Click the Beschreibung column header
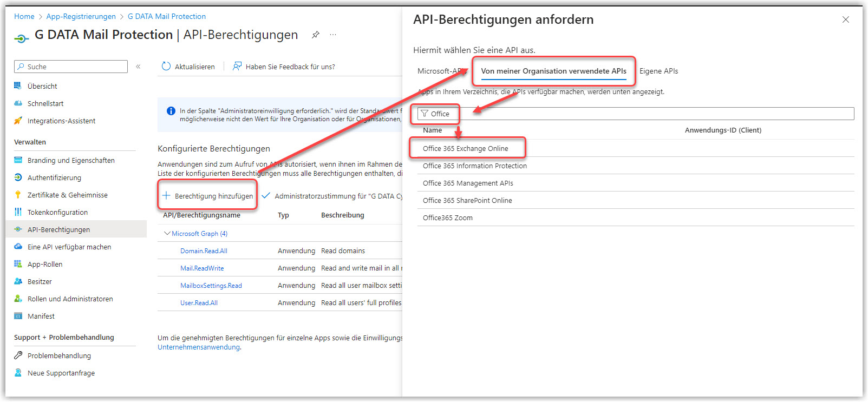The height and width of the screenshot is (402, 868). pyautogui.click(x=342, y=215)
